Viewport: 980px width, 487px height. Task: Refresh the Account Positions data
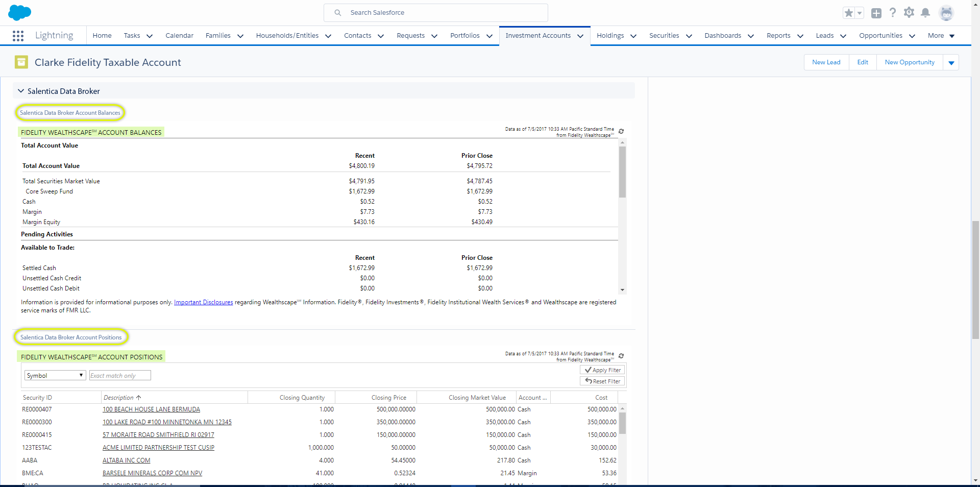coord(621,356)
